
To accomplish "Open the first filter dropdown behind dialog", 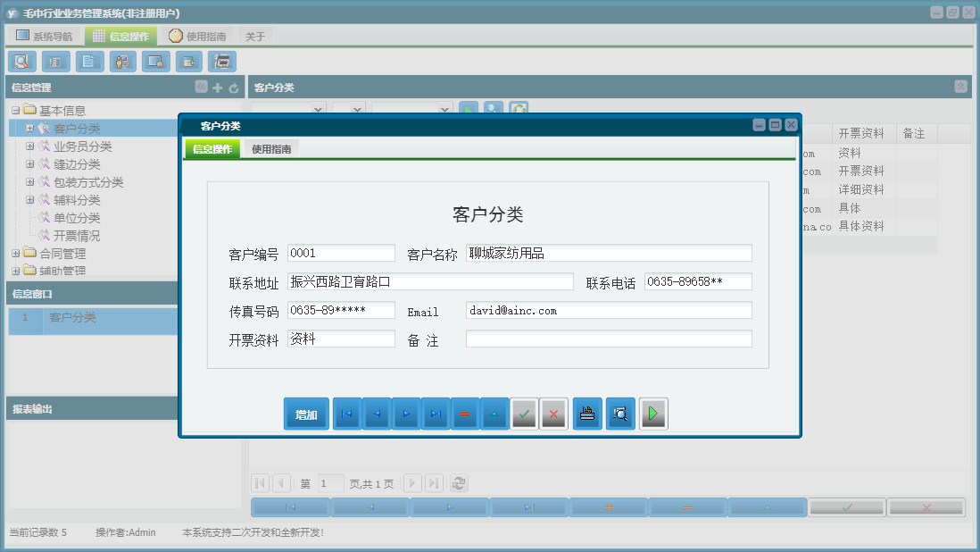I will pos(318,109).
